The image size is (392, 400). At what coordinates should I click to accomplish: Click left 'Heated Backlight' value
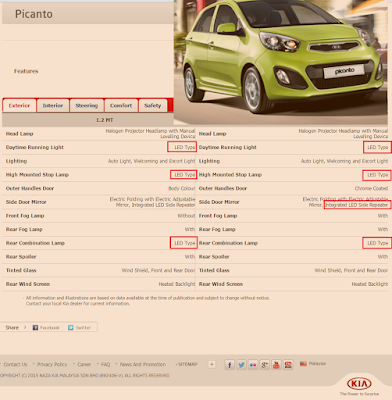177,284
